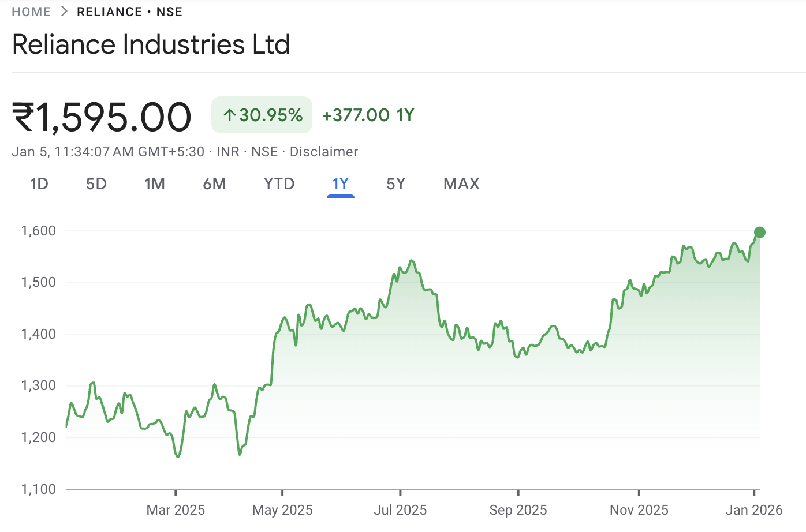
Task: Open the 1M price chart
Action: point(155,183)
